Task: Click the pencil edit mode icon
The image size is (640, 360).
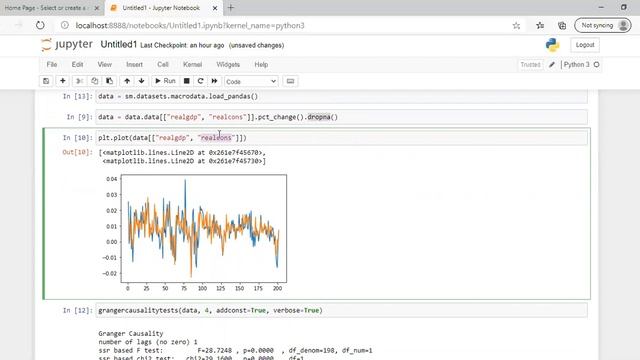Action: tap(552, 64)
